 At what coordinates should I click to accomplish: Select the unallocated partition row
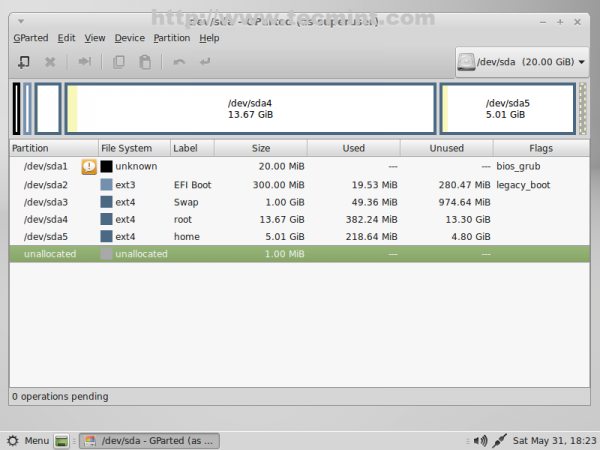(x=300, y=254)
